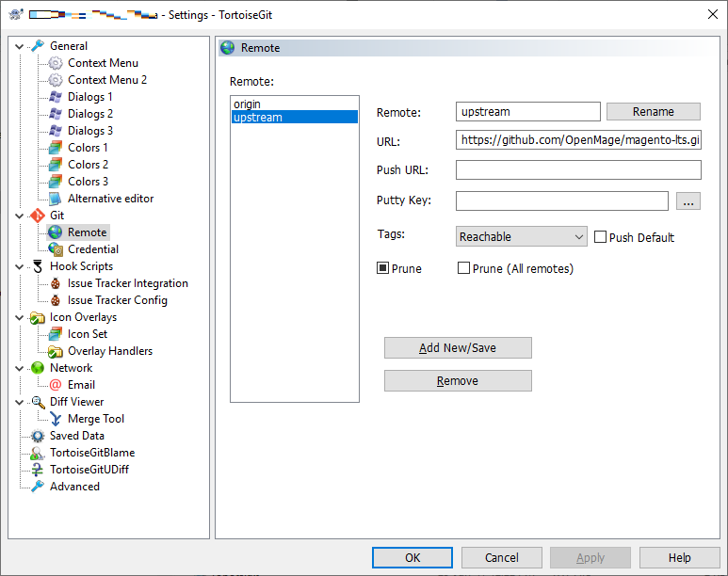Check Prune (All remotes) option
728x576 pixels.
coord(463,268)
